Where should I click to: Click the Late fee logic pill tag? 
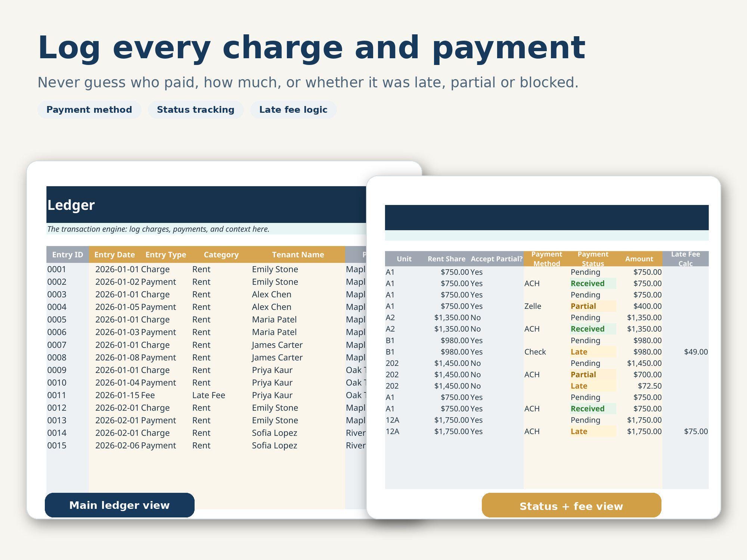tap(293, 110)
